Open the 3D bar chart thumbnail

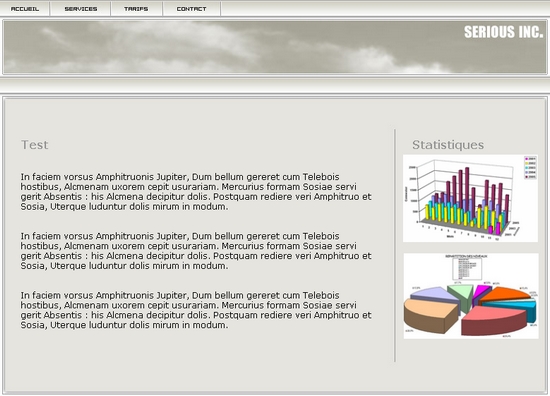click(x=470, y=198)
